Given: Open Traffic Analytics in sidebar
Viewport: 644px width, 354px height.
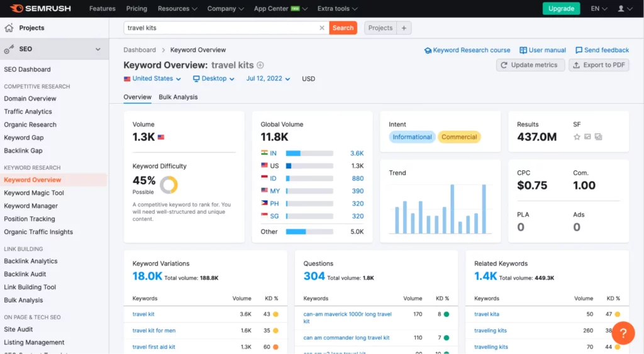Looking at the screenshot, I should tap(28, 112).
